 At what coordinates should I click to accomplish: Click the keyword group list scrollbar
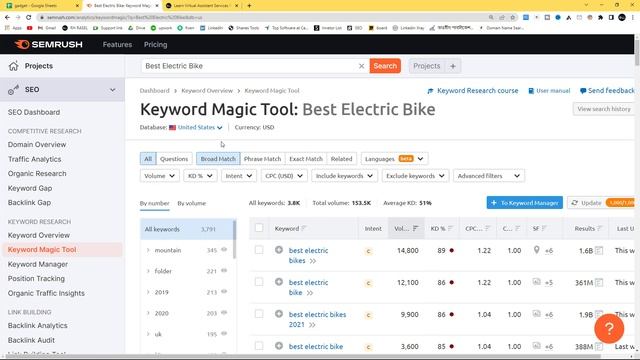[x=235, y=239]
